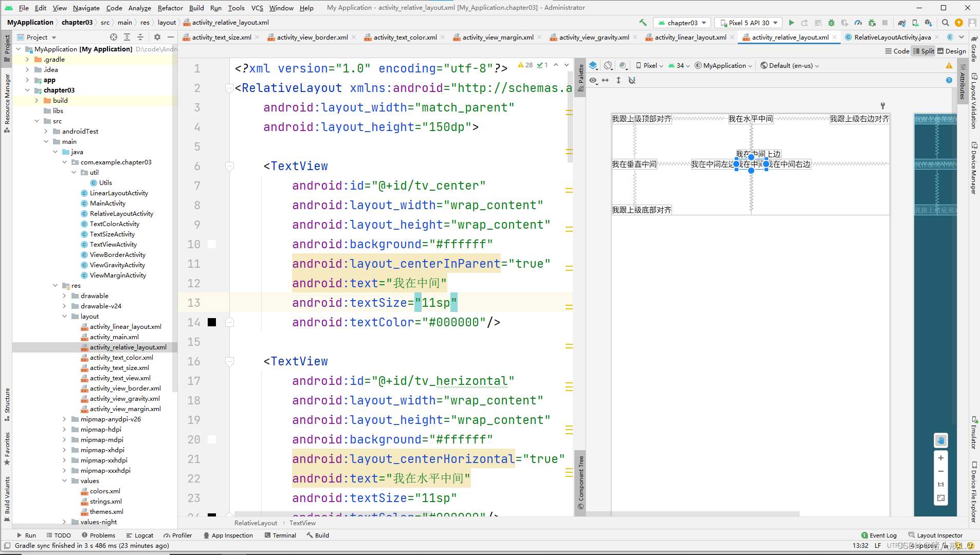Expand the drawable folder

coord(64,295)
